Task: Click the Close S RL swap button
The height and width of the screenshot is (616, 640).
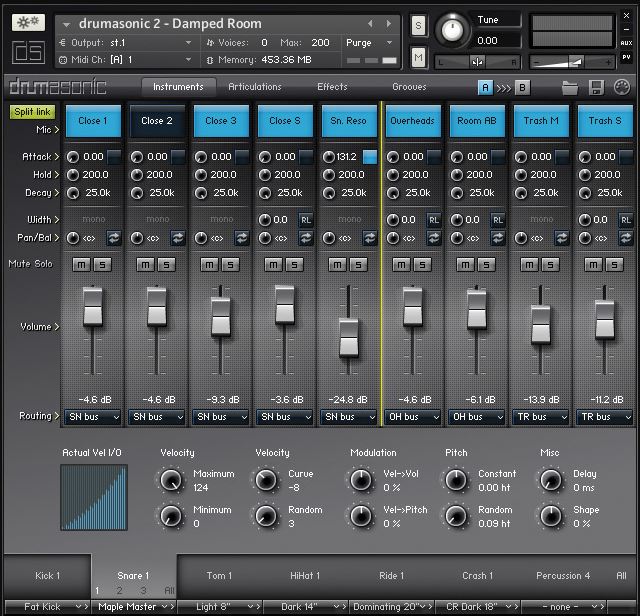Action: coord(306,220)
